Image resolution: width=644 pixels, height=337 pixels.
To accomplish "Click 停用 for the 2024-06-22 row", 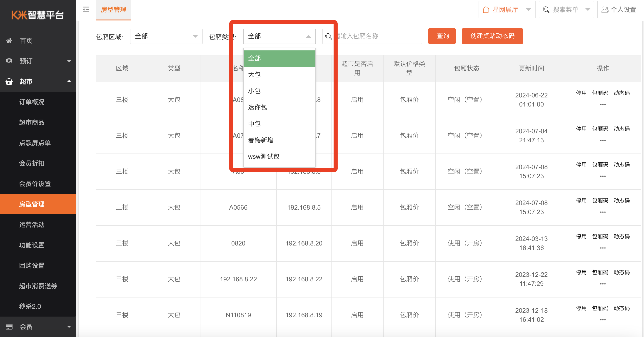I will [581, 93].
